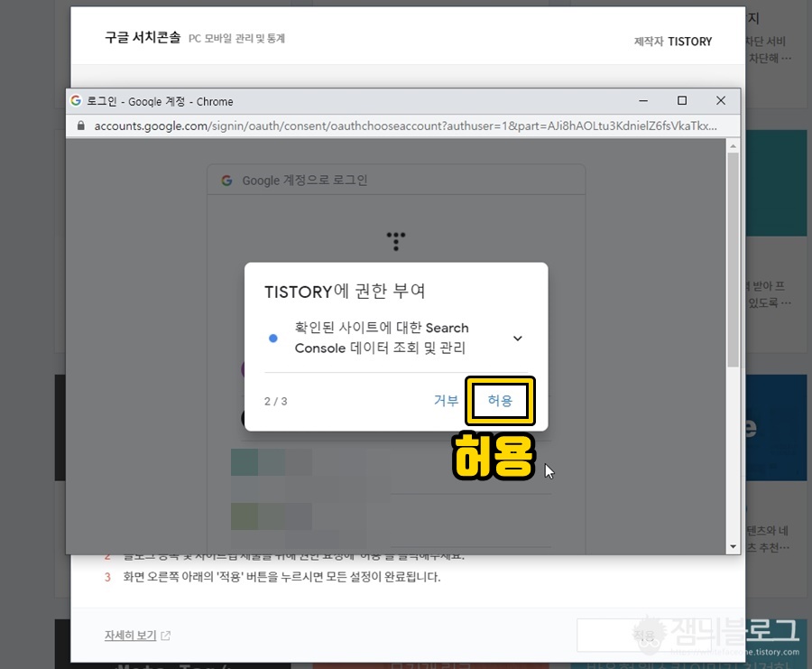Click the lock icon in the address bar
812x669 pixels.
tap(81, 125)
